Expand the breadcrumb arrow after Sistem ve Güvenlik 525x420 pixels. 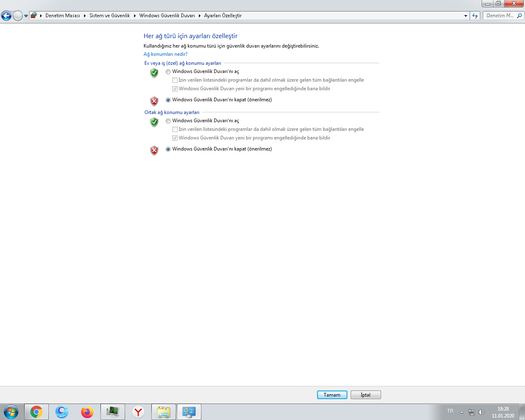pos(135,16)
